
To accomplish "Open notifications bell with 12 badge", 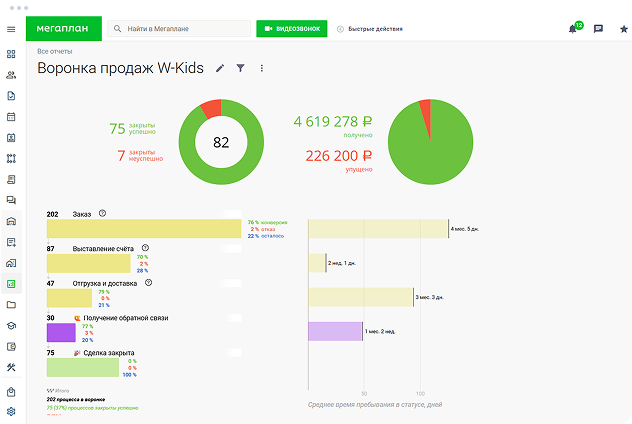I will pos(574,28).
